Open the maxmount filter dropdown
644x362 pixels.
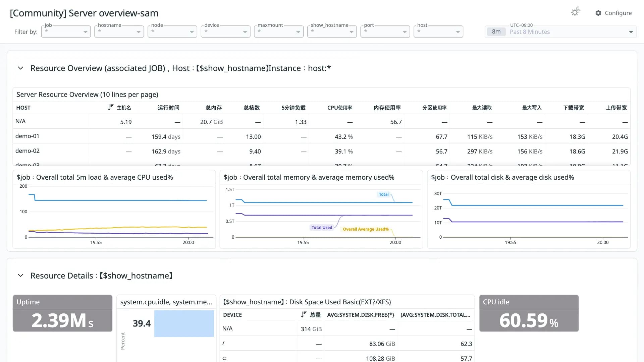(x=279, y=32)
